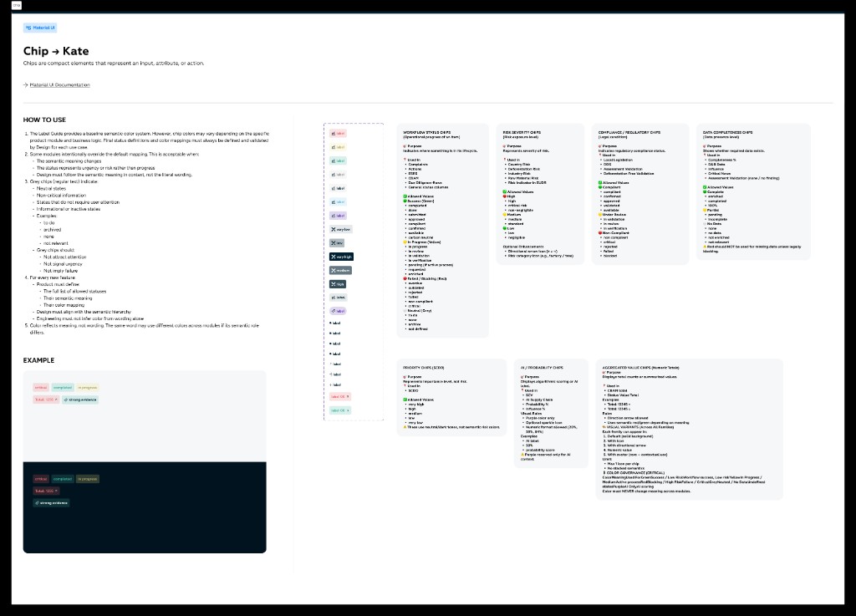Select 'WORKFLOW STATUS CHIPS' card heading
Screen dimensions: 856x616
pos(427,133)
